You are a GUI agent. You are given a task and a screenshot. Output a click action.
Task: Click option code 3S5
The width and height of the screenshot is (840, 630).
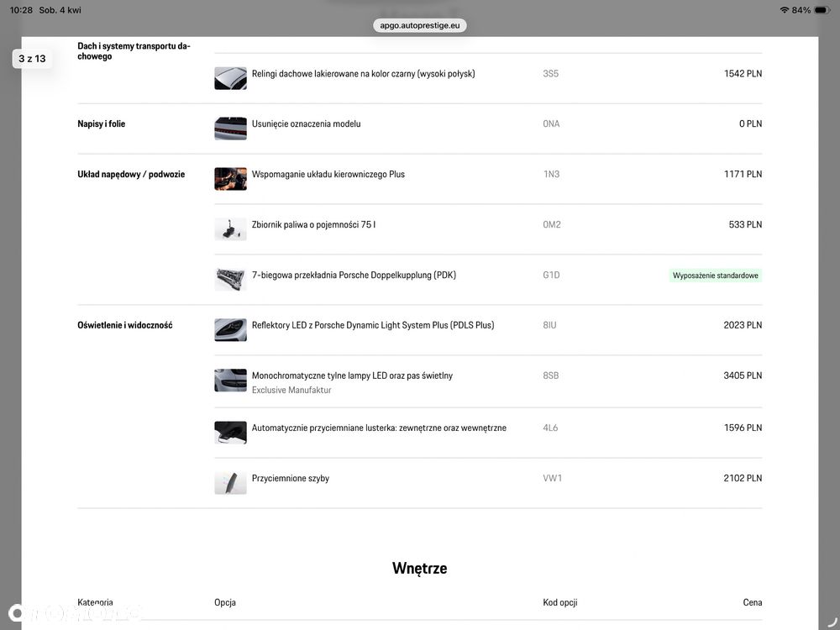pyautogui.click(x=551, y=73)
